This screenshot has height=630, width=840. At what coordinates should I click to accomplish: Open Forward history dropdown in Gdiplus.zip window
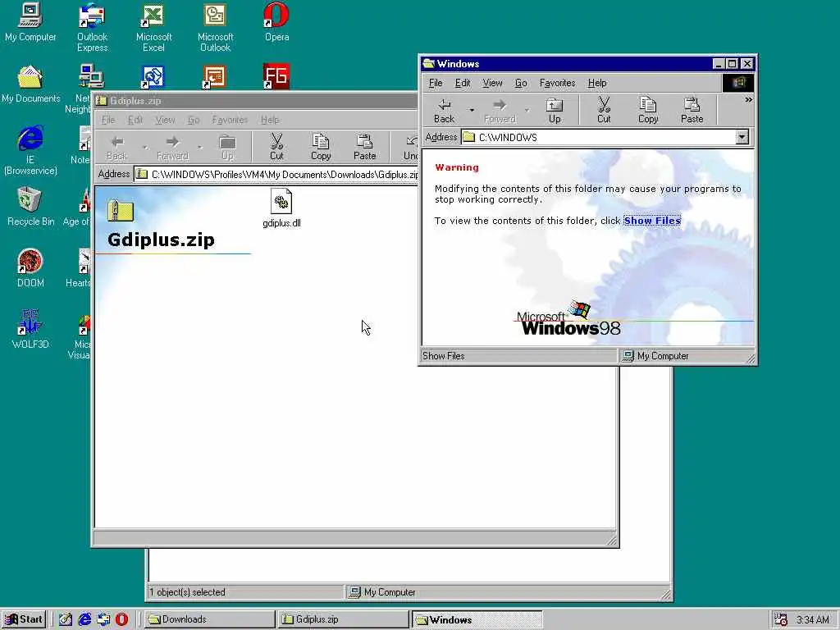[200, 147]
